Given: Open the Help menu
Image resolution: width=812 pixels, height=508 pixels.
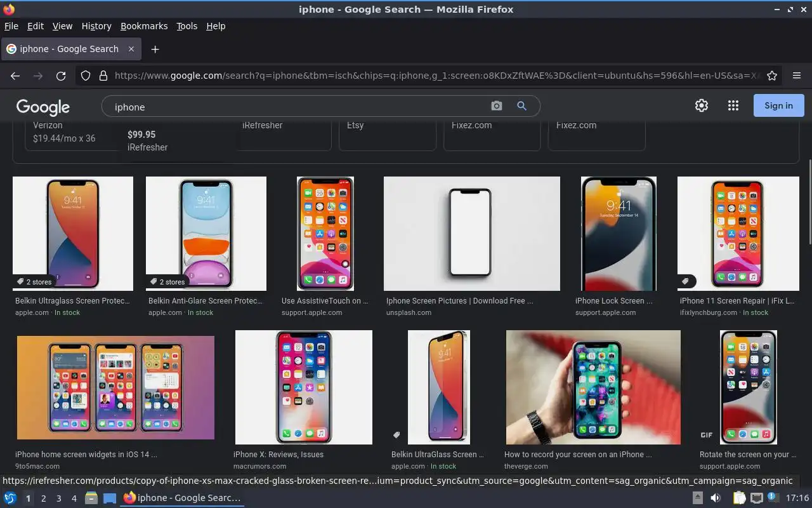Looking at the screenshot, I should tap(216, 26).
